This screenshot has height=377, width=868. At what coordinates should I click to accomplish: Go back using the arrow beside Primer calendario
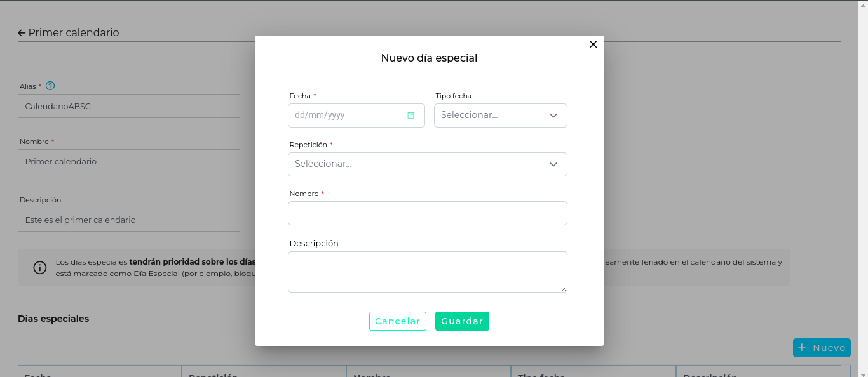(x=22, y=32)
